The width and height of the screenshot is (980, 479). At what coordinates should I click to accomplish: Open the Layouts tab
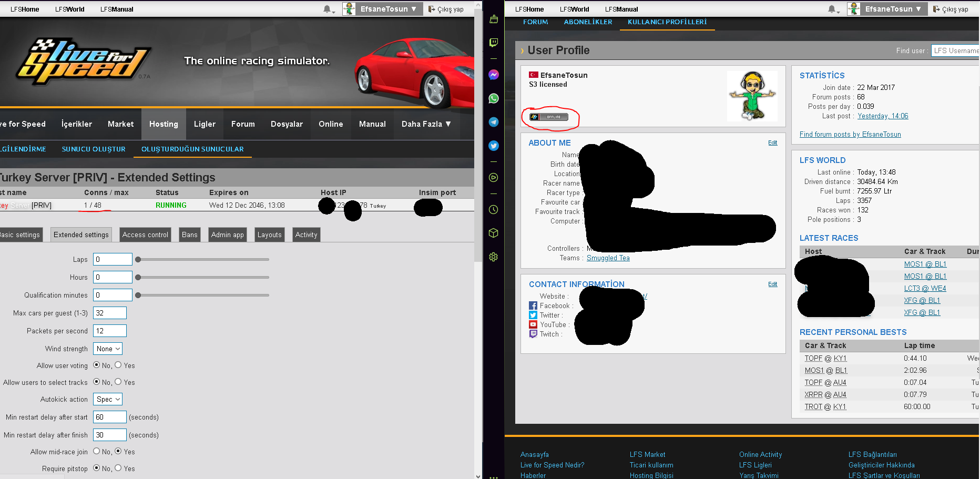[x=270, y=235]
